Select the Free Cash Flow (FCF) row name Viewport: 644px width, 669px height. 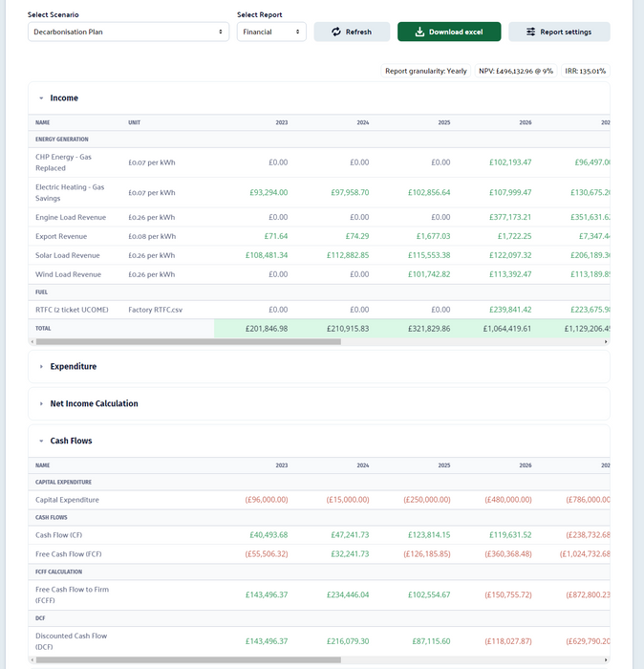[x=68, y=554]
